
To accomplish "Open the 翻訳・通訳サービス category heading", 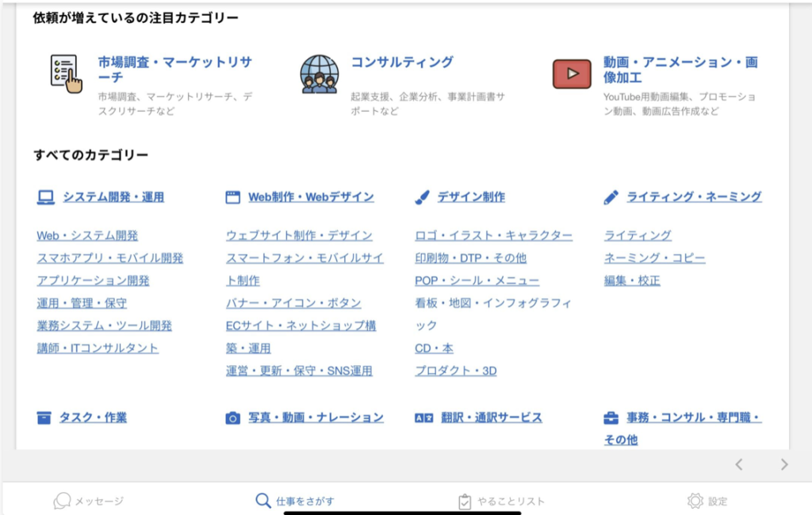I will (492, 417).
